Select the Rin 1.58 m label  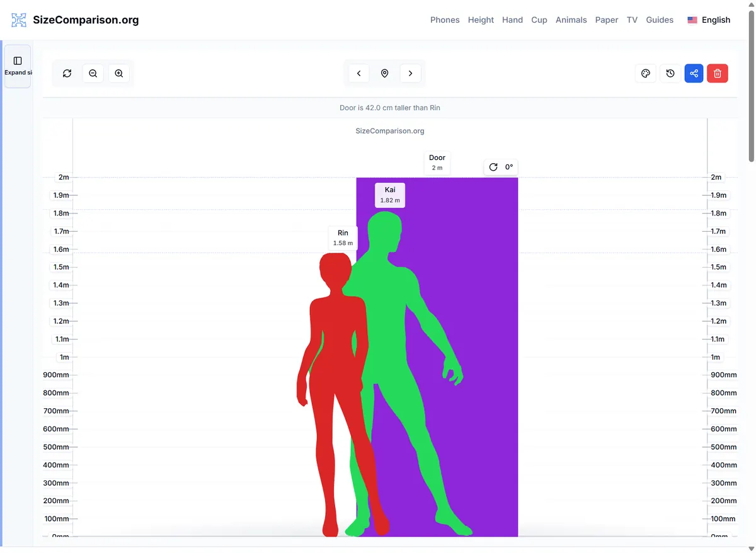coord(343,238)
